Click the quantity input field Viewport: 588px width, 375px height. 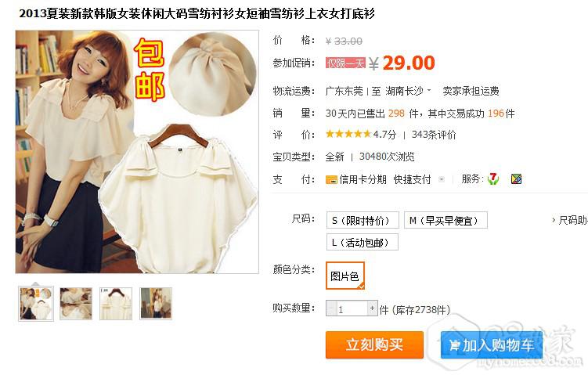[x=352, y=308]
